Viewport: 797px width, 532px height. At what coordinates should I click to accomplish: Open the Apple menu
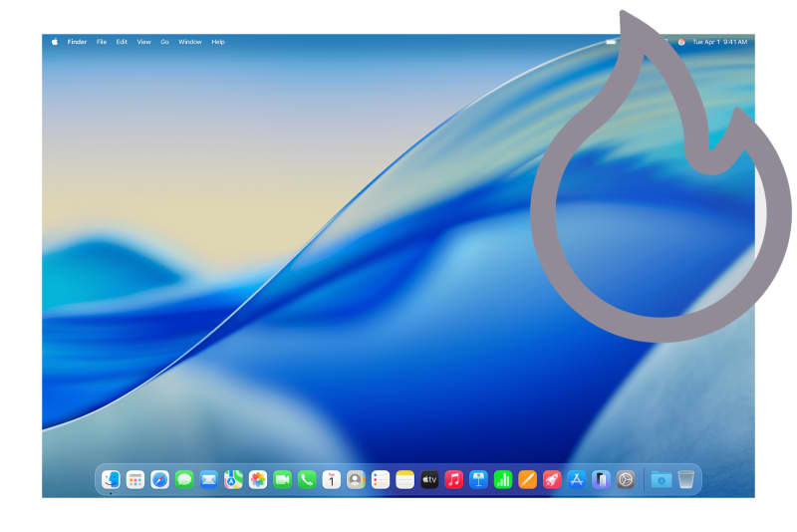click(55, 42)
